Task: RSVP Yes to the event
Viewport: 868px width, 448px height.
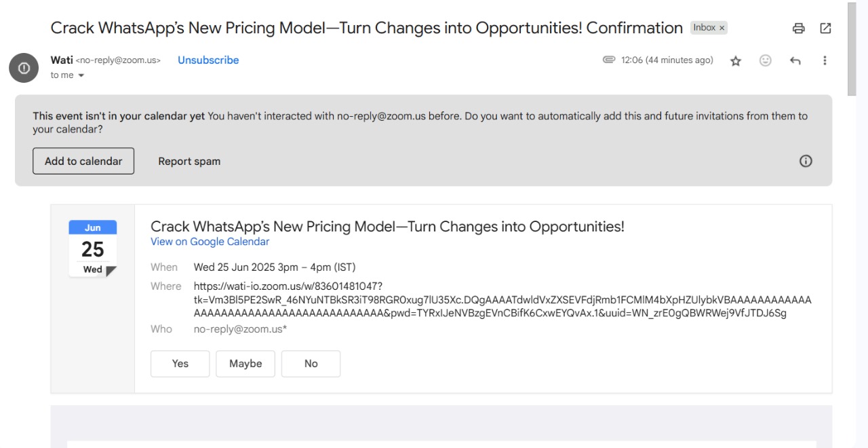Action: [x=180, y=363]
